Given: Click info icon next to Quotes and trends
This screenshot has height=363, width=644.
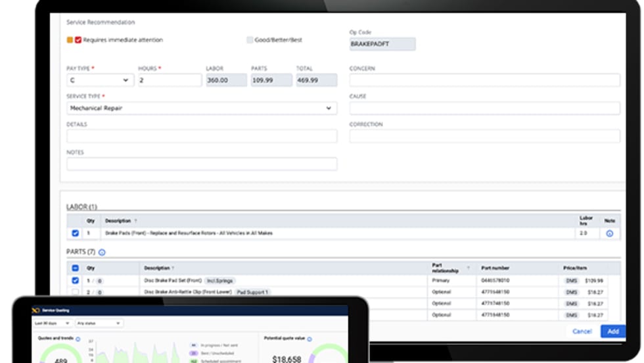Looking at the screenshot, I should (78, 339).
